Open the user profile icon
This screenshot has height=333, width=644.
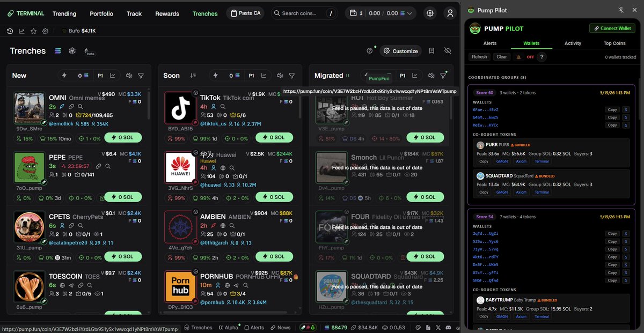450,13
